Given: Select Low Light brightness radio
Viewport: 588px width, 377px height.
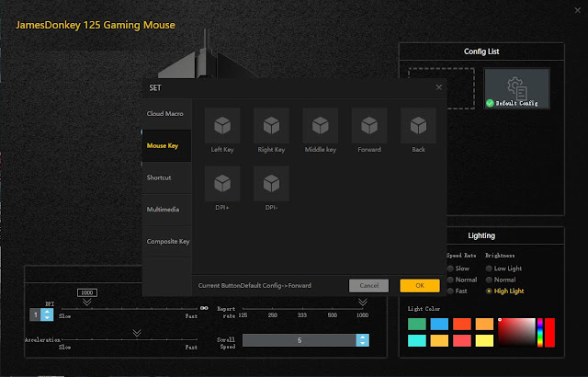Looking at the screenshot, I should pyautogui.click(x=489, y=268).
